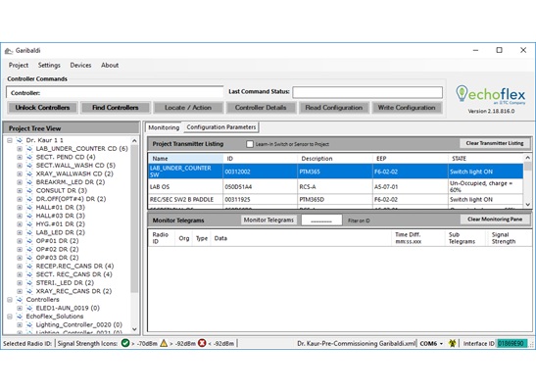Click the ELED1-AUN_0019 node icon

29,309
